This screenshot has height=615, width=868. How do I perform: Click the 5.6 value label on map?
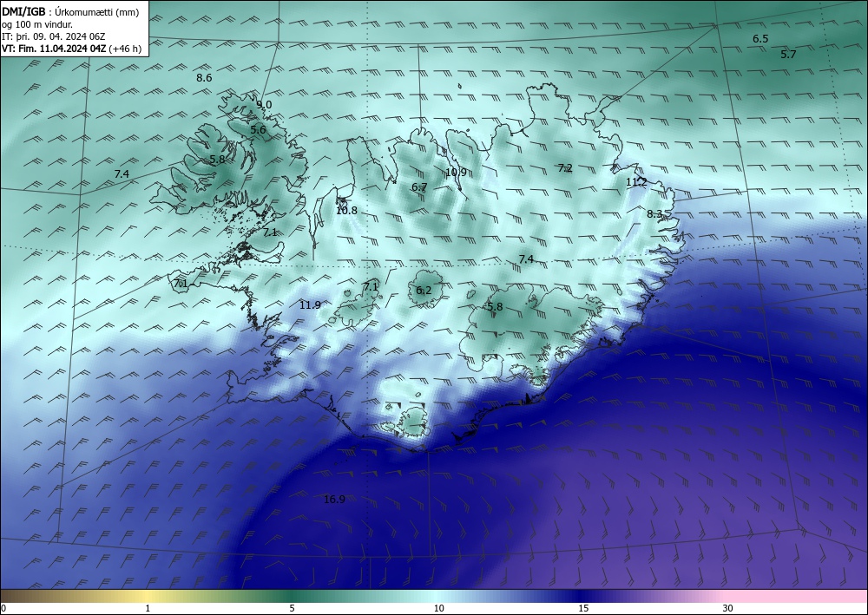(259, 130)
